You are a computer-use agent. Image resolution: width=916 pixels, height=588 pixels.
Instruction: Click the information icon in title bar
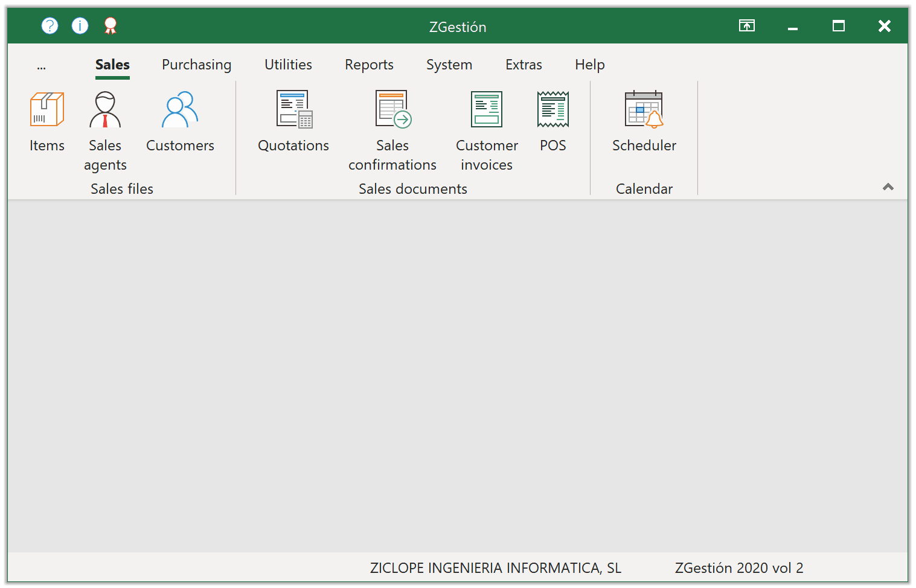pyautogui.click(x=80, y=26)
